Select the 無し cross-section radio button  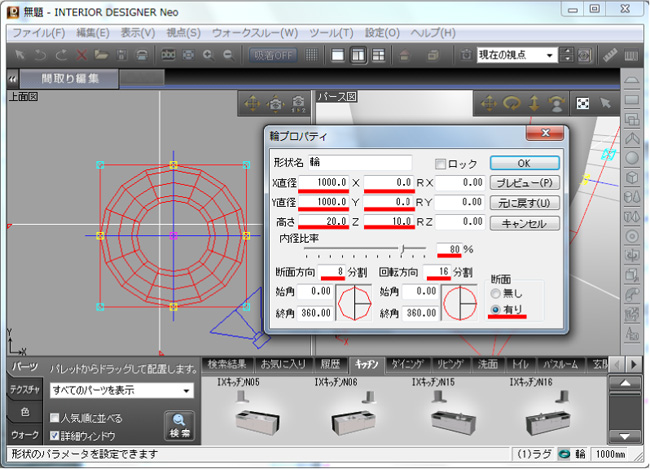coord(496,293)
